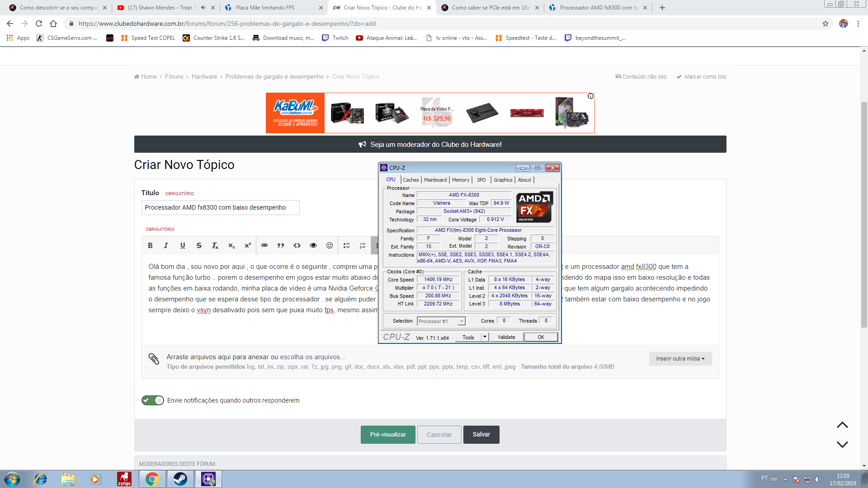The width and height of the screenshot is (868, 488).
Task: Save the topic with Salvar button
Action: [x=481, y=435]
